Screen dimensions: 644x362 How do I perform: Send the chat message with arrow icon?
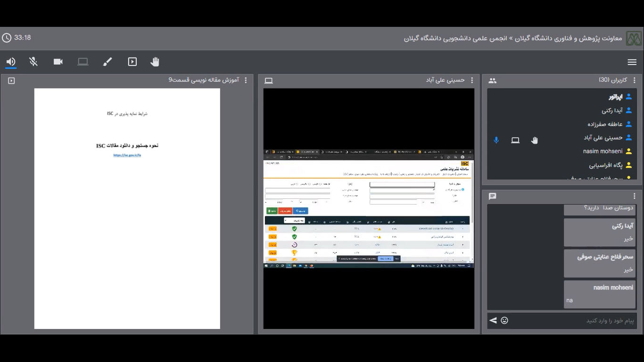pos(493,321)
